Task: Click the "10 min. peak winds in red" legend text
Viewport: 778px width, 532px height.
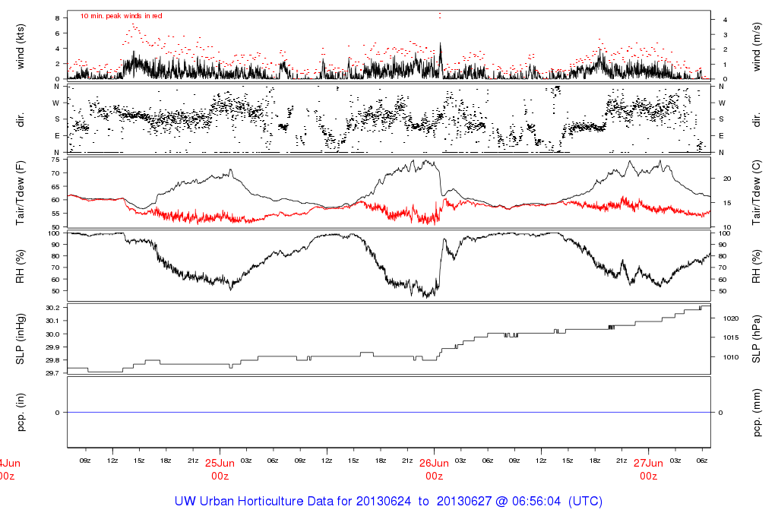Action: tap(122, 16)
